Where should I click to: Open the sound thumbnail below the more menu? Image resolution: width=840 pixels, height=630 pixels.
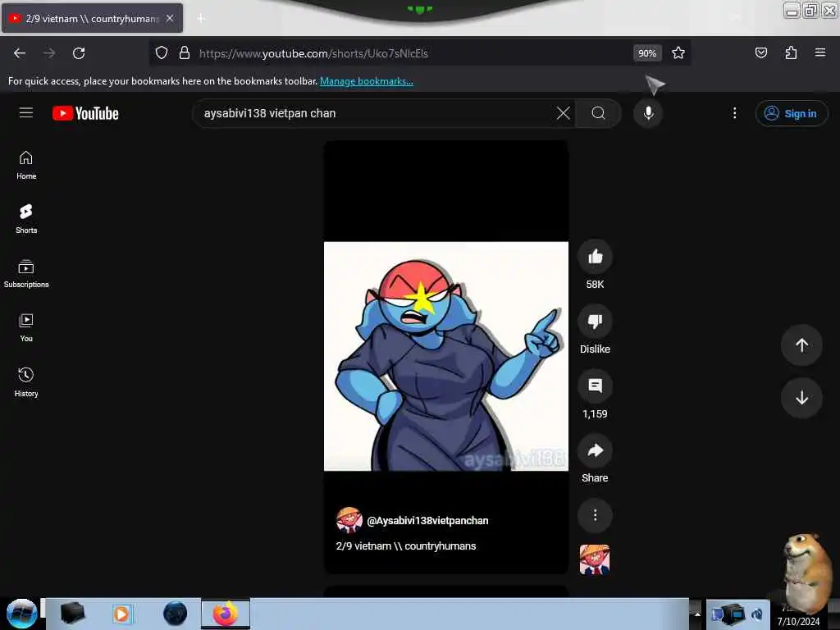tap(595, 559)
